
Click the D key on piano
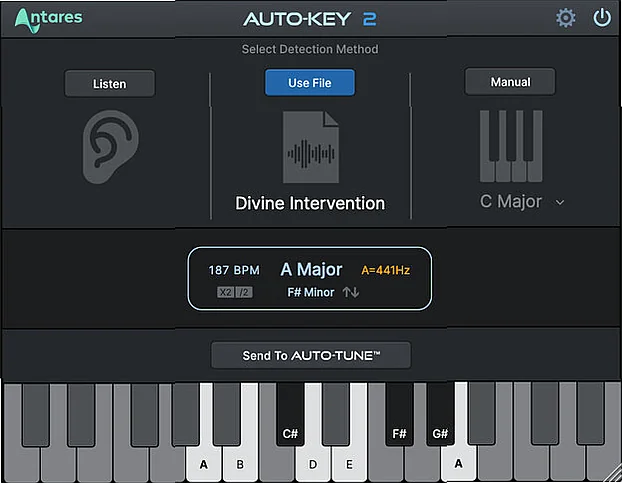(x=313, y=464)
